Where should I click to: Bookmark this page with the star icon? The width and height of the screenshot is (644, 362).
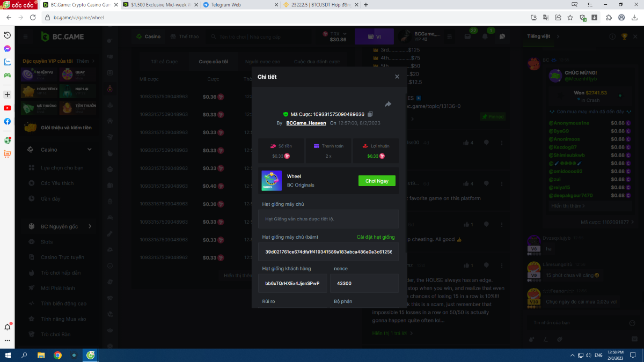click(x=570, y=17)
